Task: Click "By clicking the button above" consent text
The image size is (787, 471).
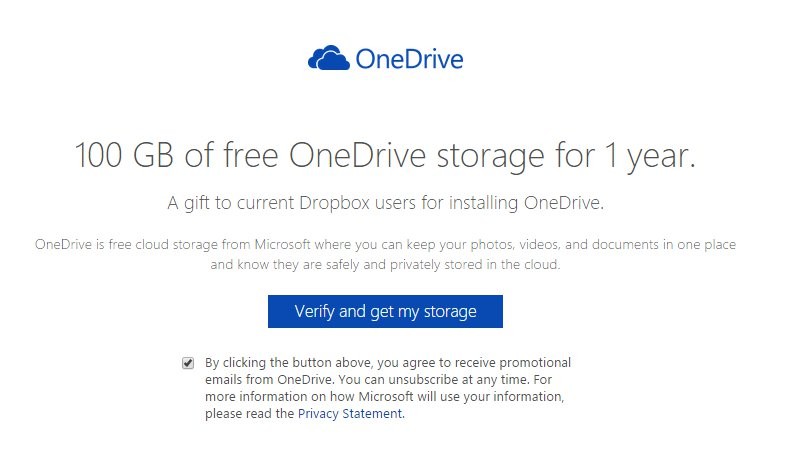Action: tap(291, 363)
